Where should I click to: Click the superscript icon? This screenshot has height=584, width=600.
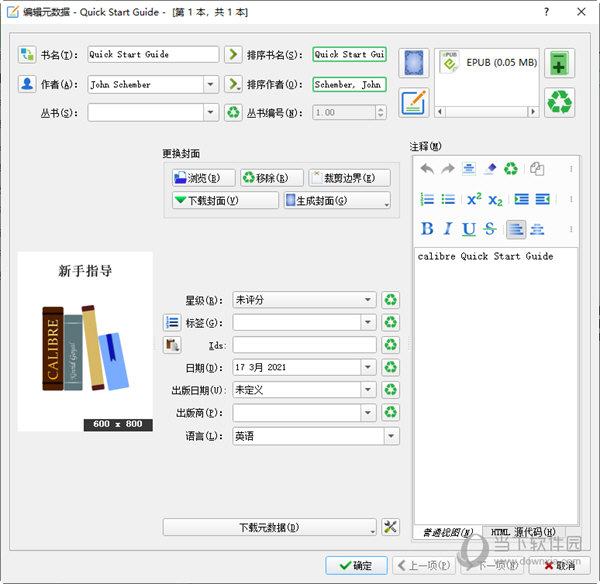click(474, 199)
